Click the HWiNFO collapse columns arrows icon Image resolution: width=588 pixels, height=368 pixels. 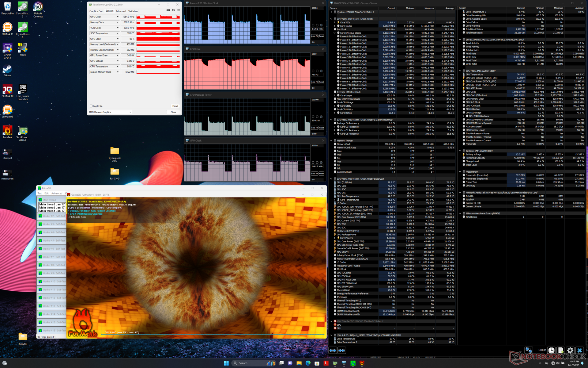tap(342, 350)
